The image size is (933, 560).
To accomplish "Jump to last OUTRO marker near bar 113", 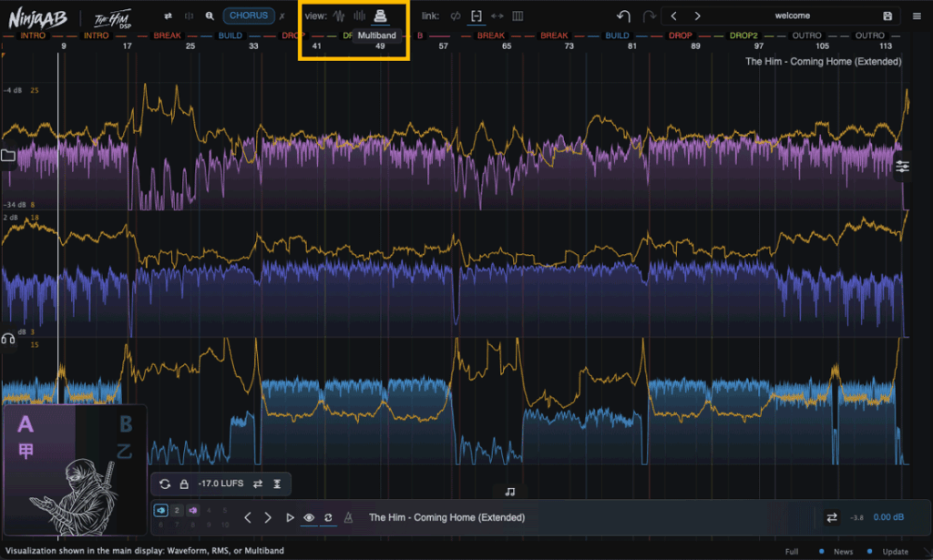I will click(x=869, y=36).
